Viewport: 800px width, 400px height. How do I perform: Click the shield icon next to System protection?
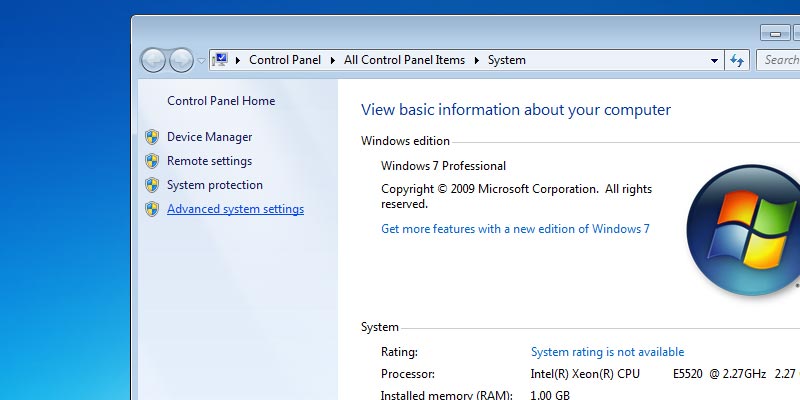pos(152,185)
